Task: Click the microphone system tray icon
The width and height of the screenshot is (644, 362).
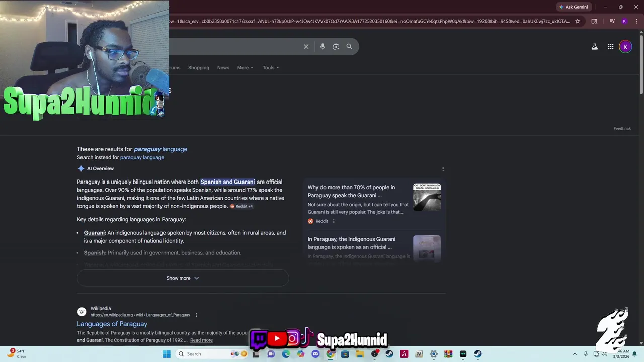Action: click(585, 354)
